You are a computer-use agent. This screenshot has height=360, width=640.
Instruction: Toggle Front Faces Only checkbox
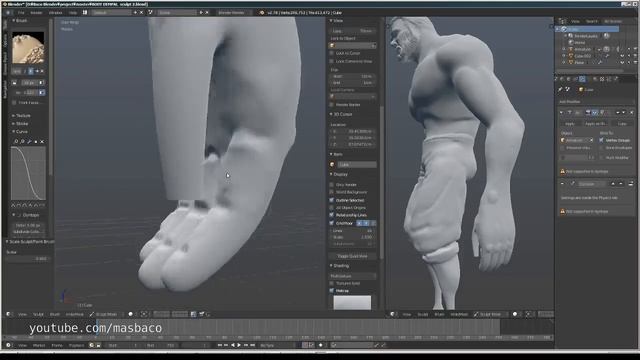pyautogui.click(x=14, y=103)
